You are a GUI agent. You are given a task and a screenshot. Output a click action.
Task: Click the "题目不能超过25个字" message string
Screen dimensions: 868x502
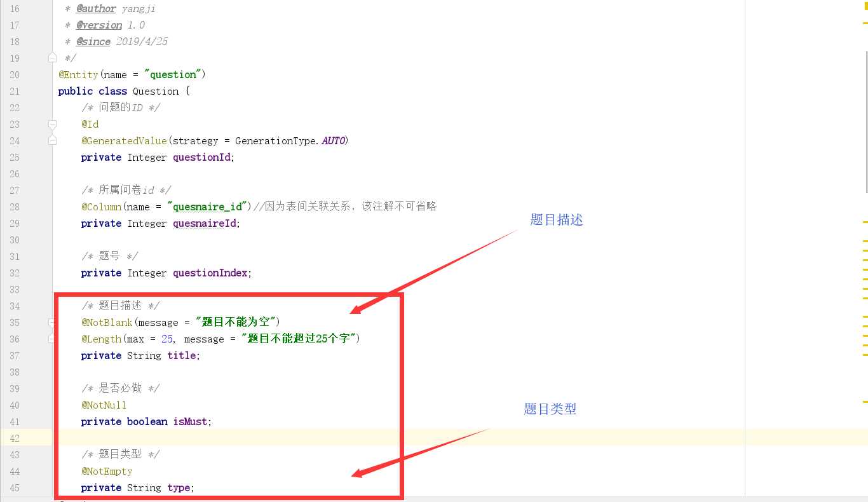tap(298, 339)
